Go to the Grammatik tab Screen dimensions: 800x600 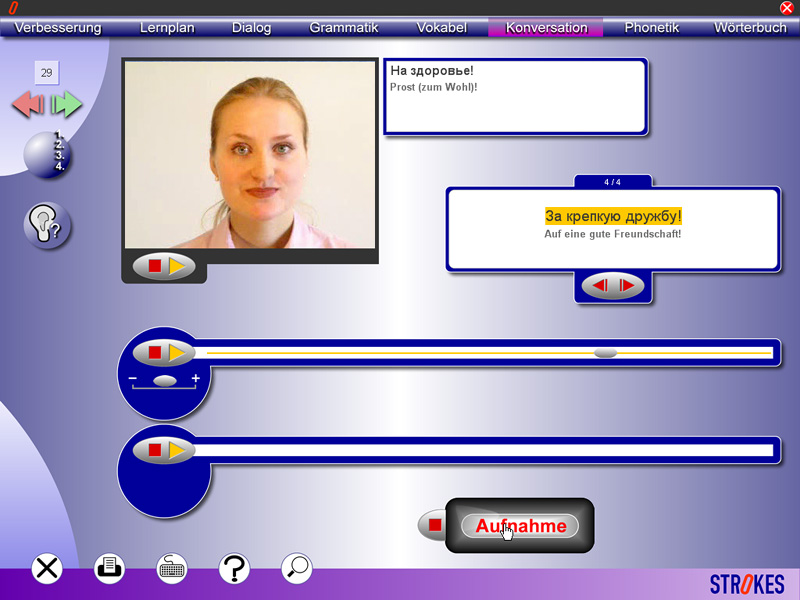tap(343, 28)
